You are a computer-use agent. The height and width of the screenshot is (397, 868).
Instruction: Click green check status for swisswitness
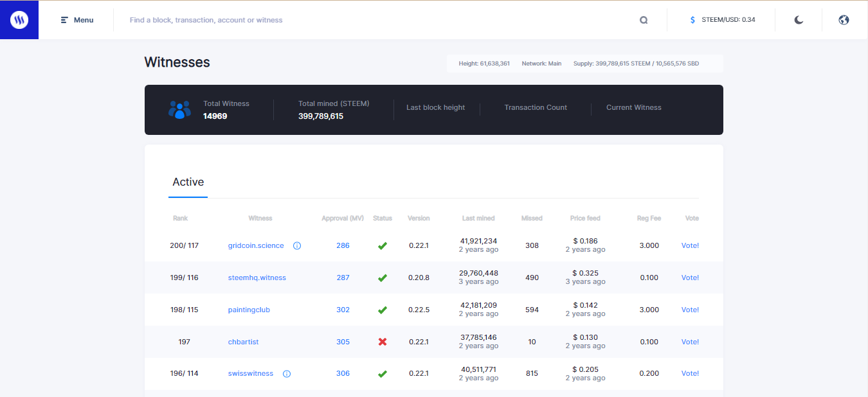(383, 373)
